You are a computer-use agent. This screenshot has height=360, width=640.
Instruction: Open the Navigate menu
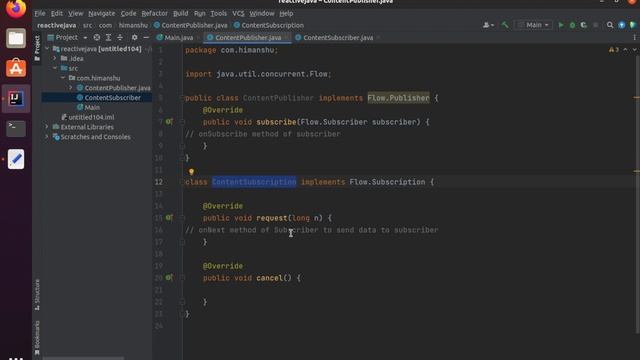[102, 13]
